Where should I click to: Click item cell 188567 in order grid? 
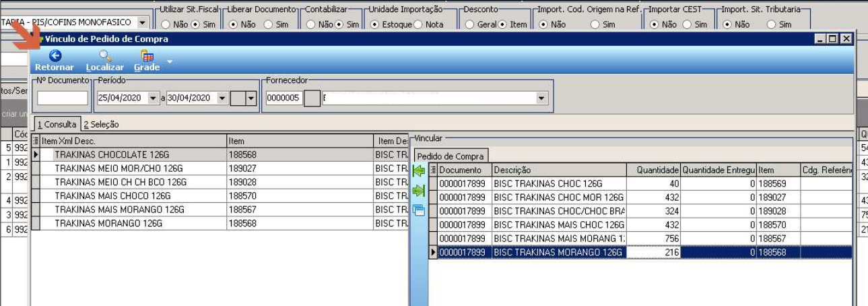click(778, 239)
